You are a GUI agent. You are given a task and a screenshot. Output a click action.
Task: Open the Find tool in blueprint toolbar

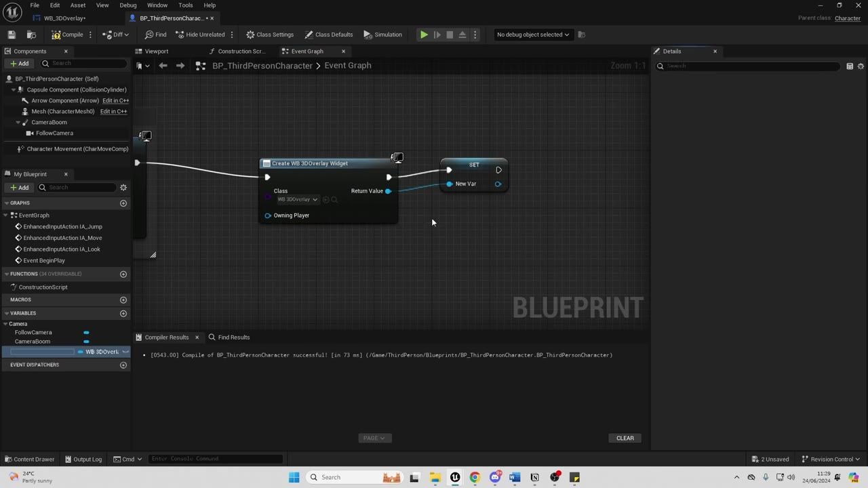pos(155,35)
